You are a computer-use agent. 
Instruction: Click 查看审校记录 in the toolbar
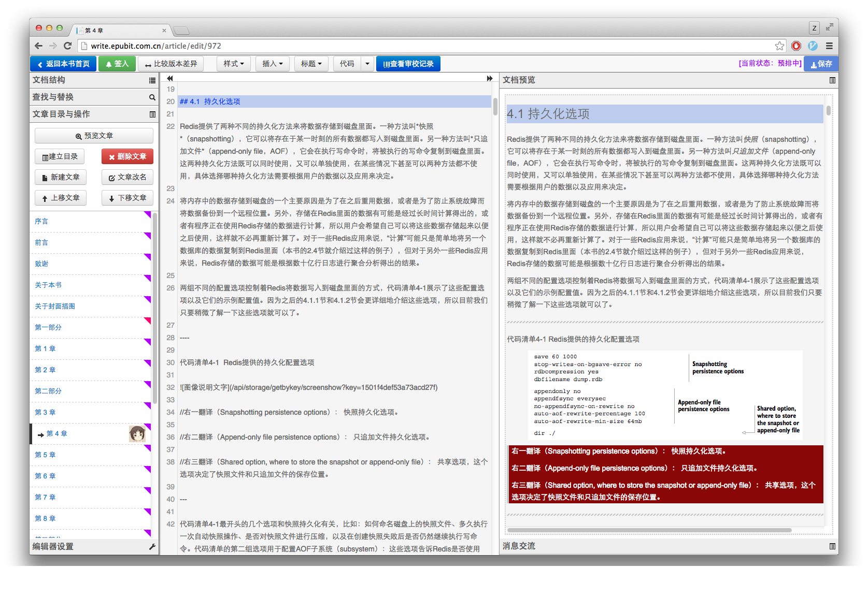tap(408, 63)
